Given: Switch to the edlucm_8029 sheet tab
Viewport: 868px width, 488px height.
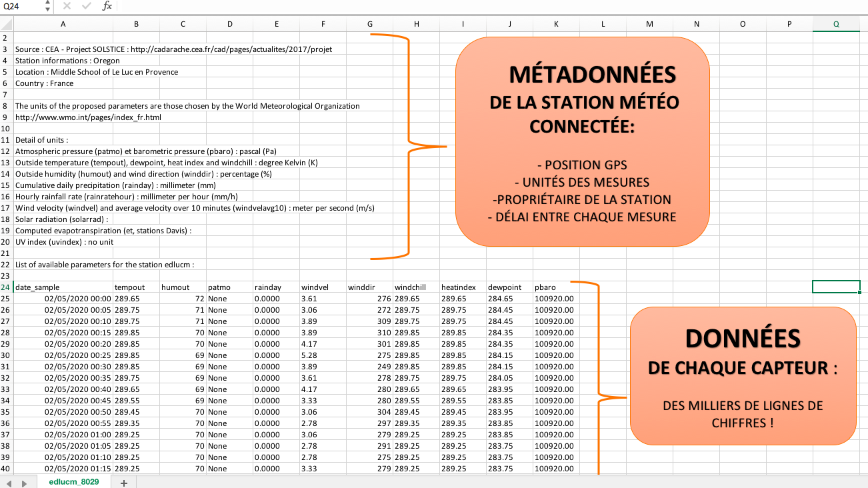Looking at the screenshot, I should [74, 481].
